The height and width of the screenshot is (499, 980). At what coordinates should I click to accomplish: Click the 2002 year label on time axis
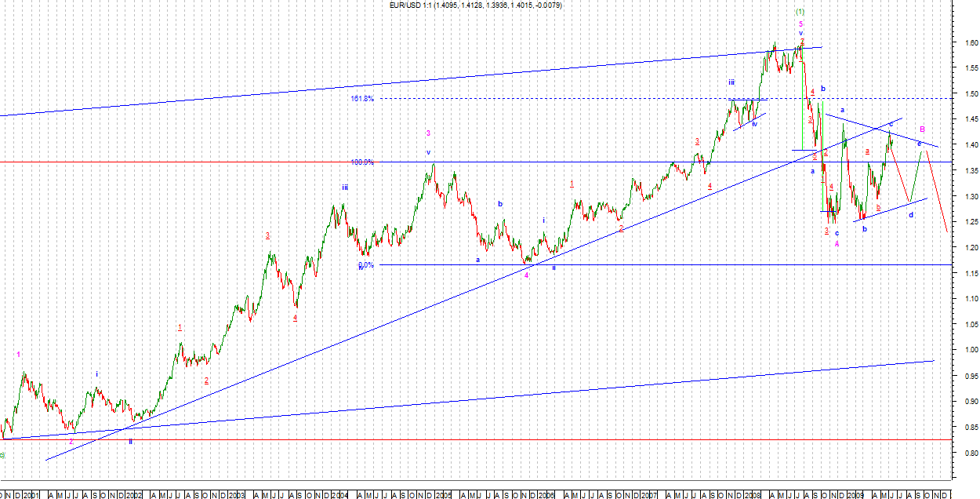coord(134,494)
